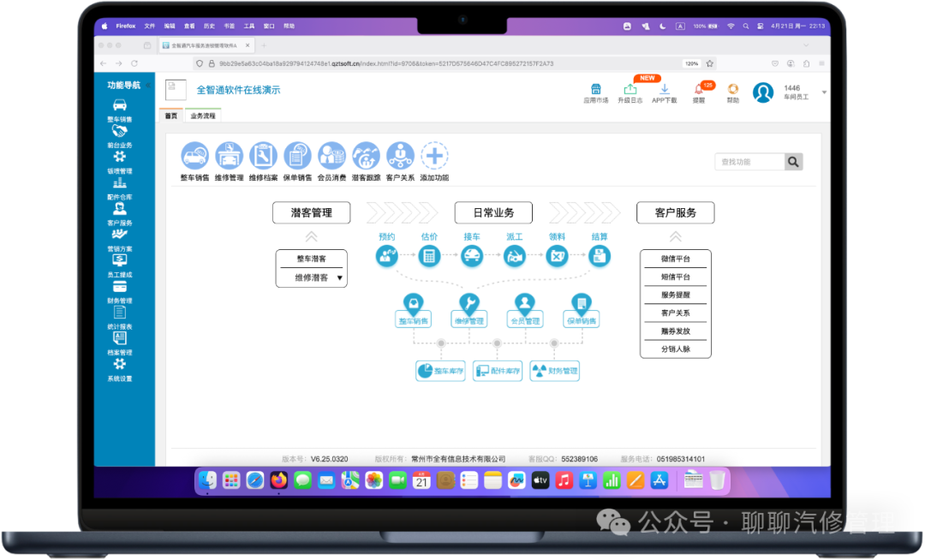Click the 微信平台 link under 客户服务
The width and height of the screenshot is (925, 560).
675,258
